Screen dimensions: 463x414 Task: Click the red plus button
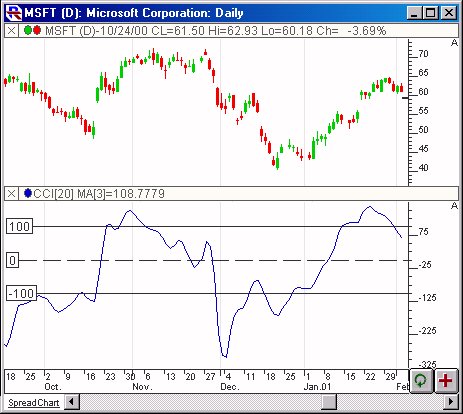(446, 380)
